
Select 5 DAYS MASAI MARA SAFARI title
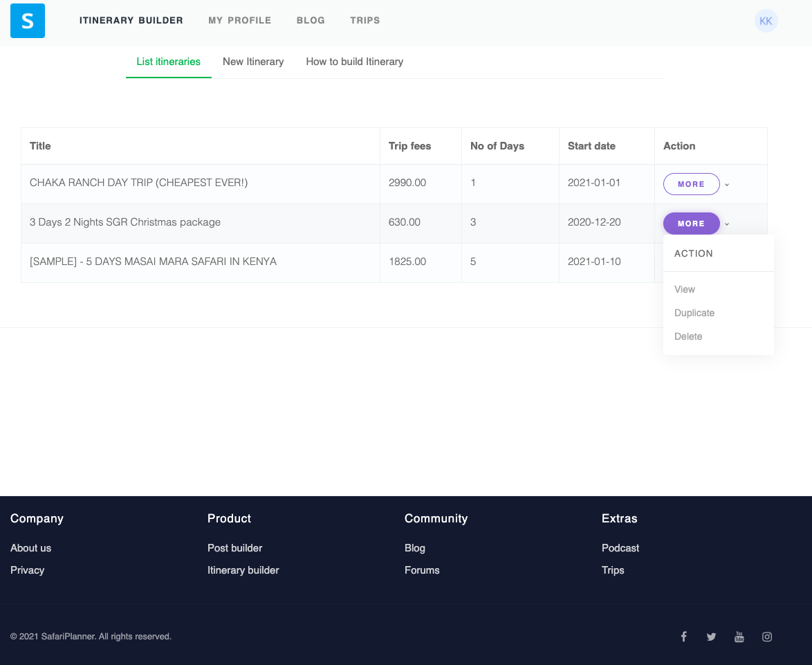tap(153, 262)
